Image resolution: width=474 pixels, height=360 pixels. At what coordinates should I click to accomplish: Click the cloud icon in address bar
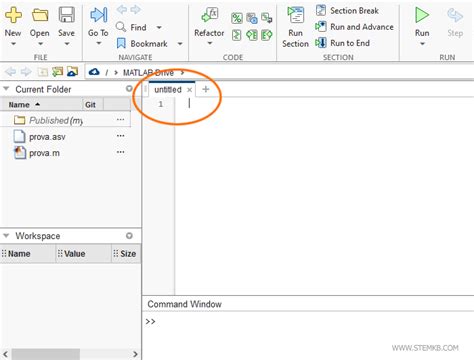point(94,72)
